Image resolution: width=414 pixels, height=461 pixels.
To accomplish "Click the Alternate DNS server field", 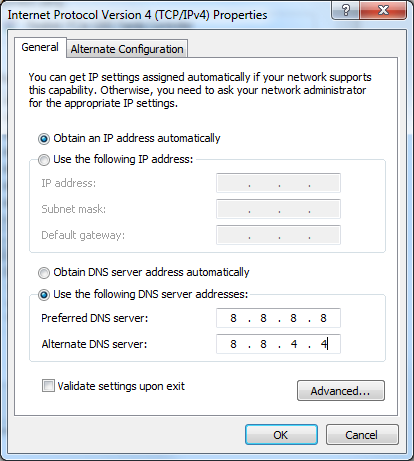I will click(278, 344).
